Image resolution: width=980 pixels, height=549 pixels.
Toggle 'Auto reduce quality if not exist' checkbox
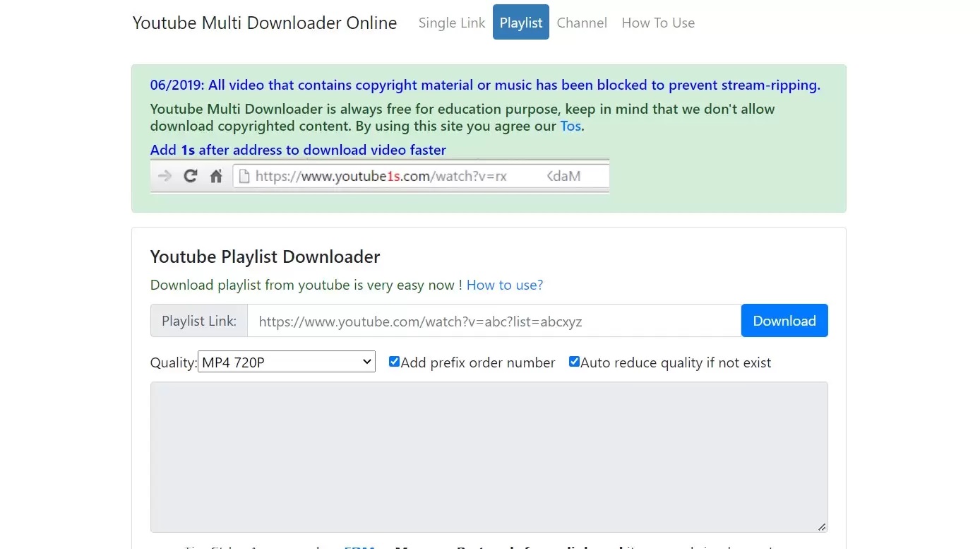pos(574,362)
